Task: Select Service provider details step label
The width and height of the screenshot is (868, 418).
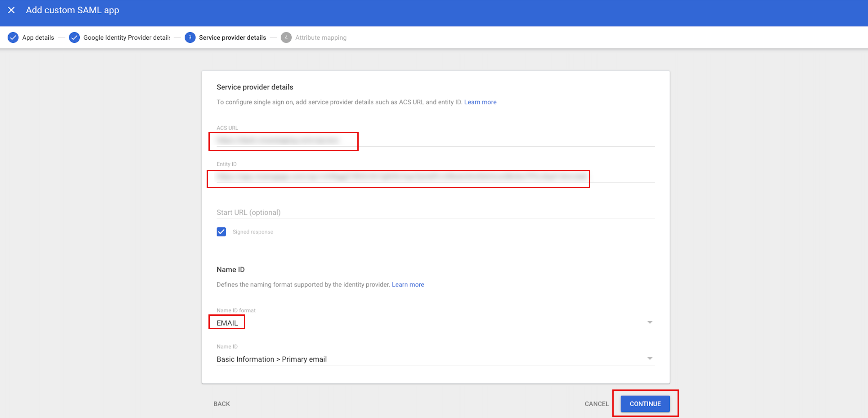Action: pyautogui.click(x=232, y=38)
